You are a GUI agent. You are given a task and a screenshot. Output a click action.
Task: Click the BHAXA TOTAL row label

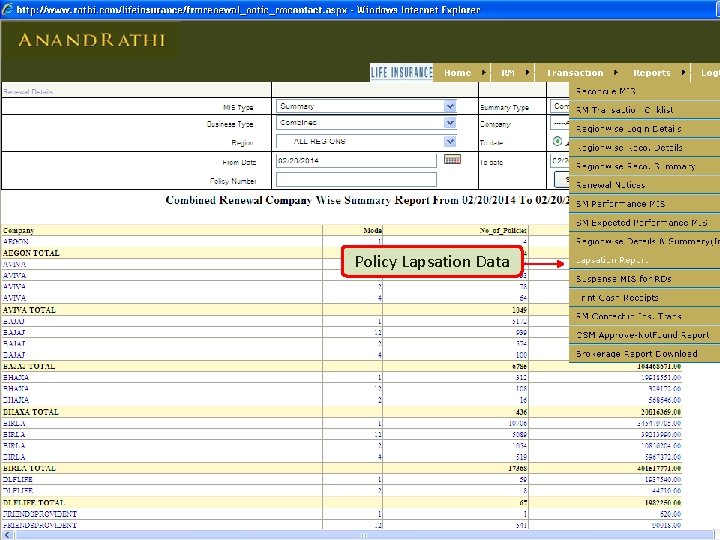(31, 412)
